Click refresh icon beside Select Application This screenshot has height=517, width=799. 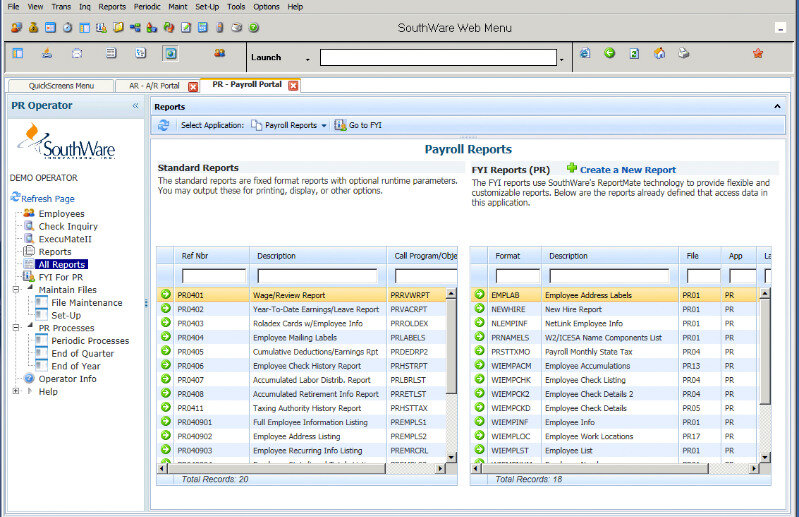164,125
